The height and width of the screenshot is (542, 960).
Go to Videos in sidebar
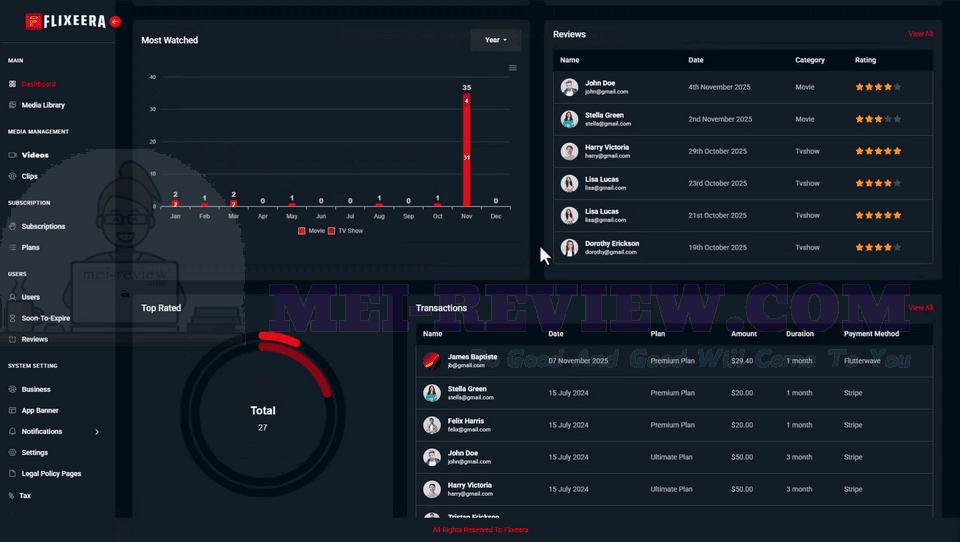[35, 155]
